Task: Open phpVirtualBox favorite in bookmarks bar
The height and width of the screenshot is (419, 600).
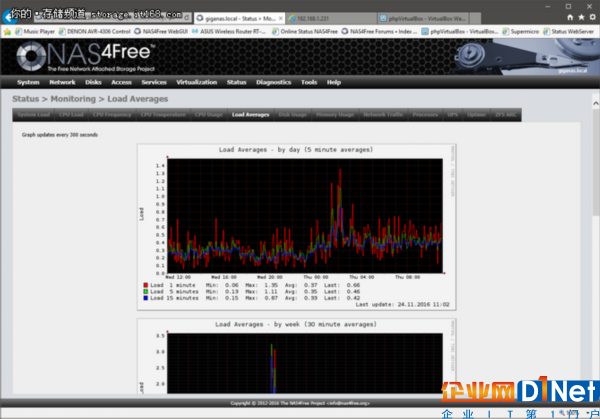Action: (x=460, y=31)
